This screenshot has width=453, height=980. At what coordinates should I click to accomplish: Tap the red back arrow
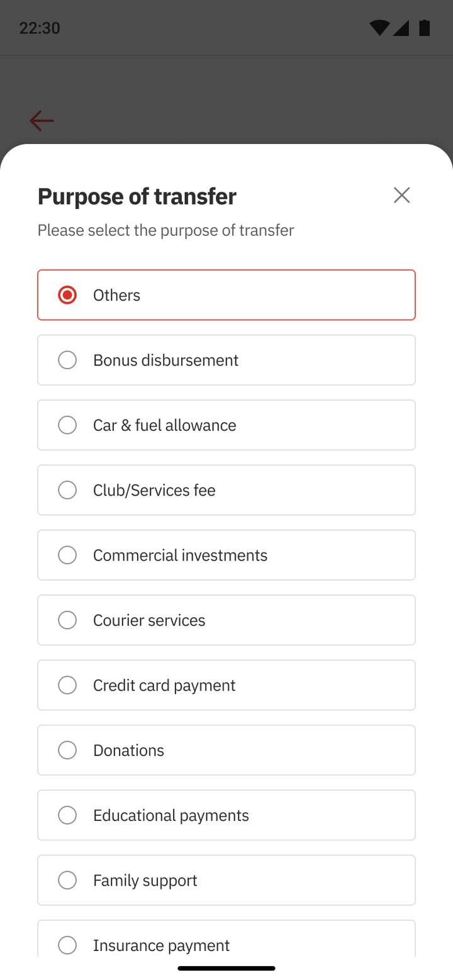pyautogui.click(x=42, y=121)
